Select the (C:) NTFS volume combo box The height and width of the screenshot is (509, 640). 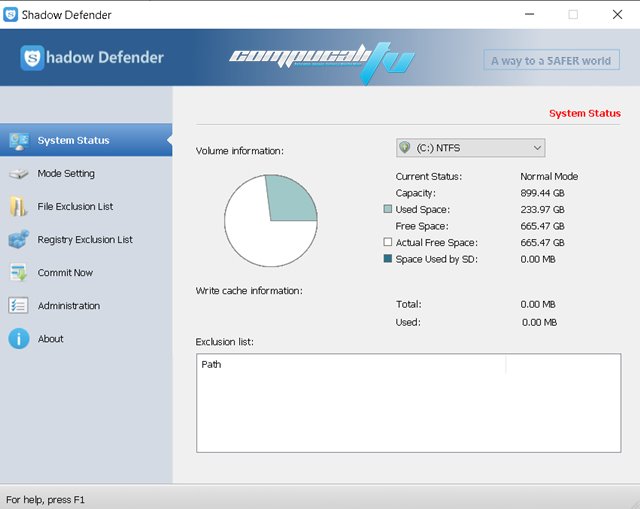point(470,148)
